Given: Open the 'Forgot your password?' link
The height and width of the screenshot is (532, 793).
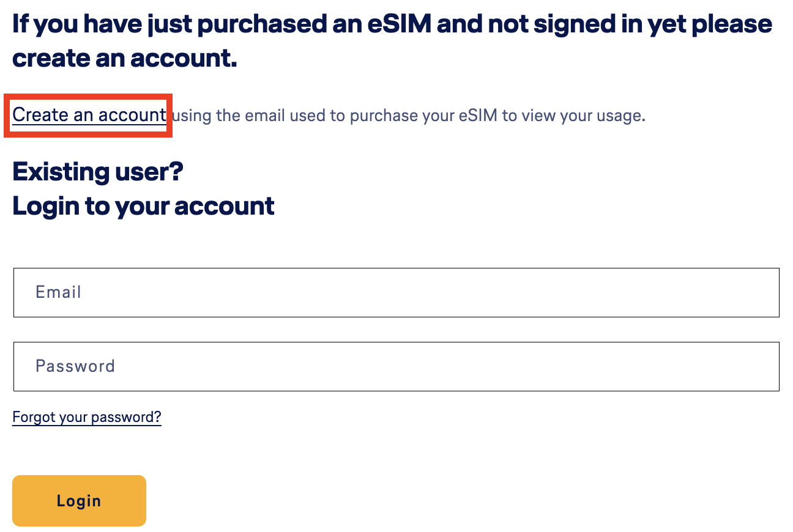Looking at the screenshot, I should [x=87, y=418].
